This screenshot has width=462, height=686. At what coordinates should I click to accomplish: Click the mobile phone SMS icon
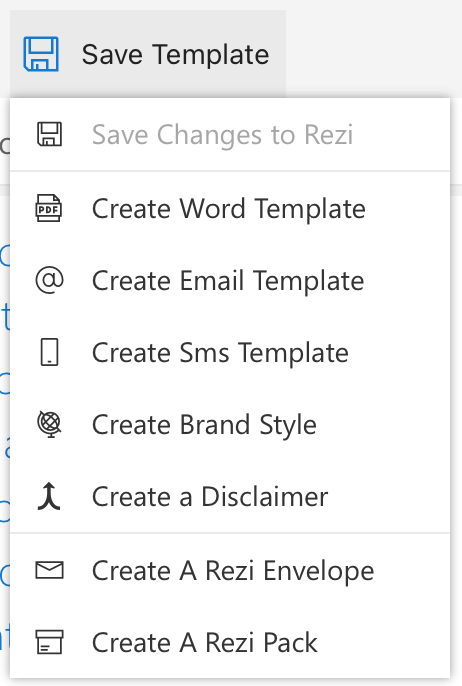click(x=49, y=352)
